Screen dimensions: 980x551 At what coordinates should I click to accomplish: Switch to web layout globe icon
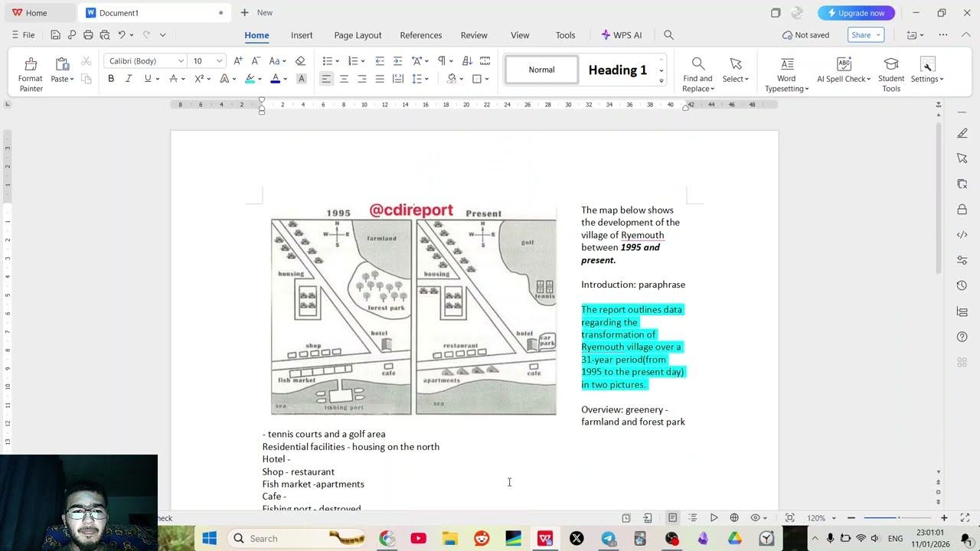pyautogui.click(x=734, y=518)
